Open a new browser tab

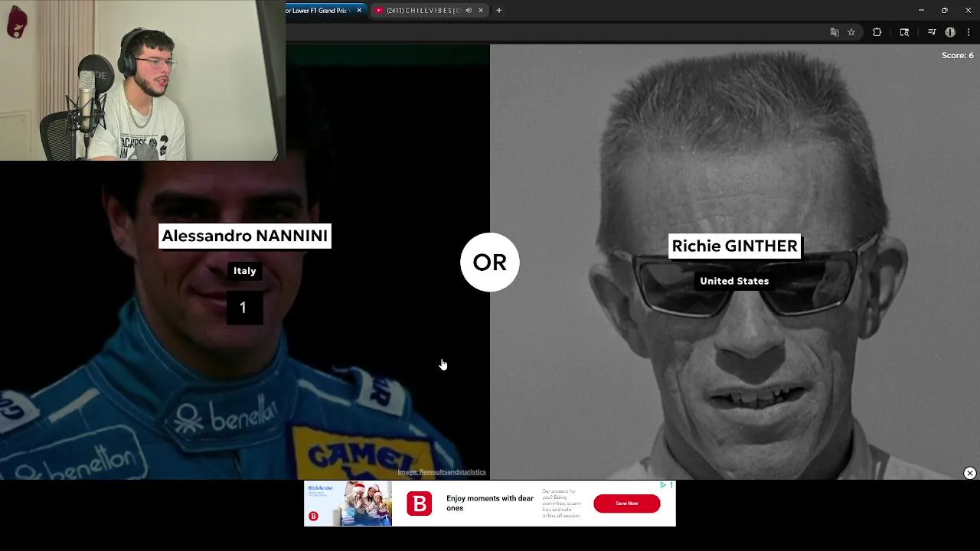pos(499,10)
